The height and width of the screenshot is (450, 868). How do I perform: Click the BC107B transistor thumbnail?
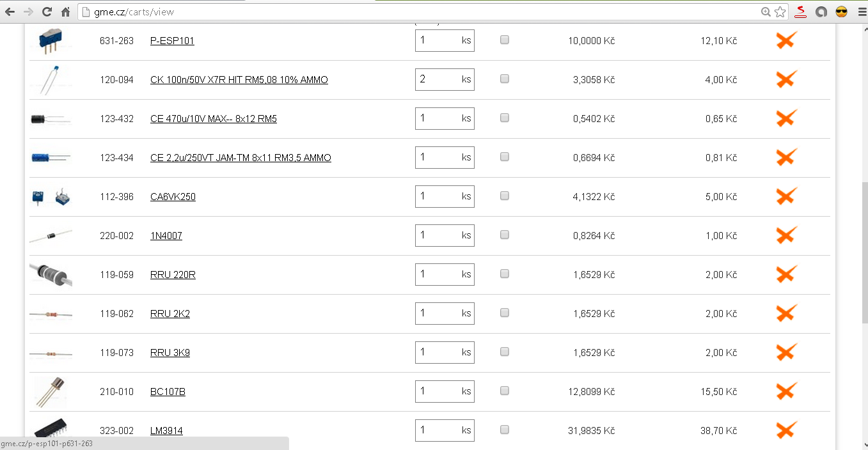click(50, 391)
